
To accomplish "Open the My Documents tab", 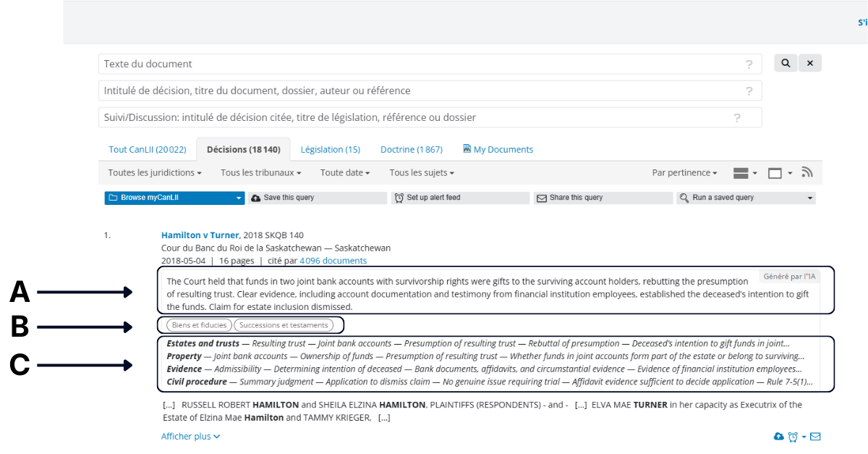I will (498, 150).
